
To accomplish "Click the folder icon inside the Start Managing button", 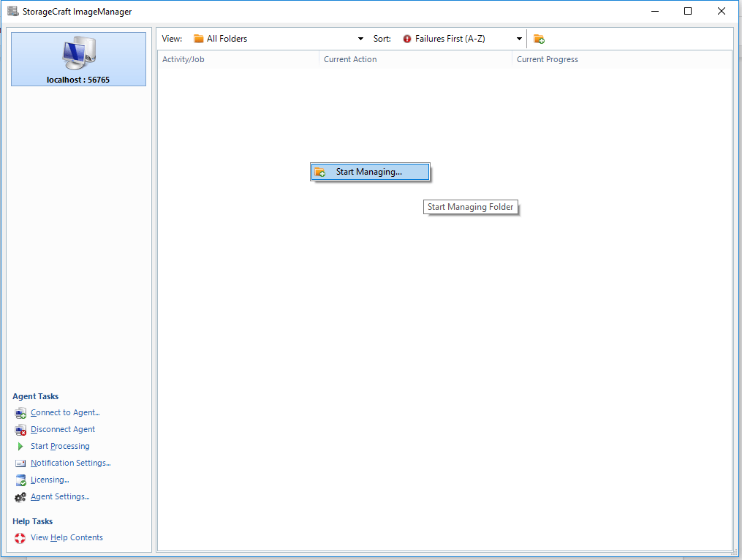I will (x=322, y=171).
